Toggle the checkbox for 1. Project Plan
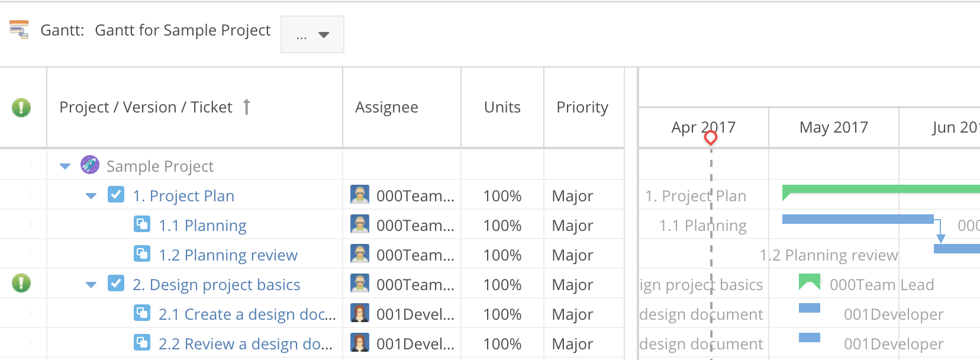980x360 pixels. point(116,195)
